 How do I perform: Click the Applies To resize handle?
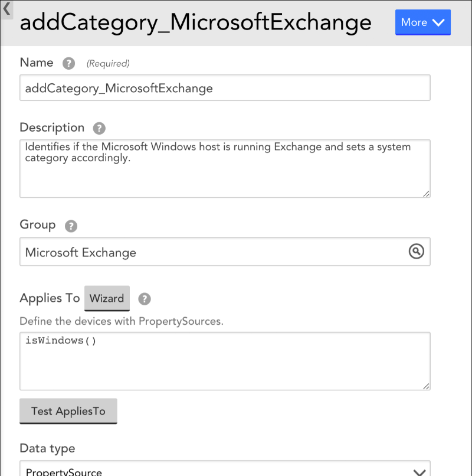[x=426, y=386]
